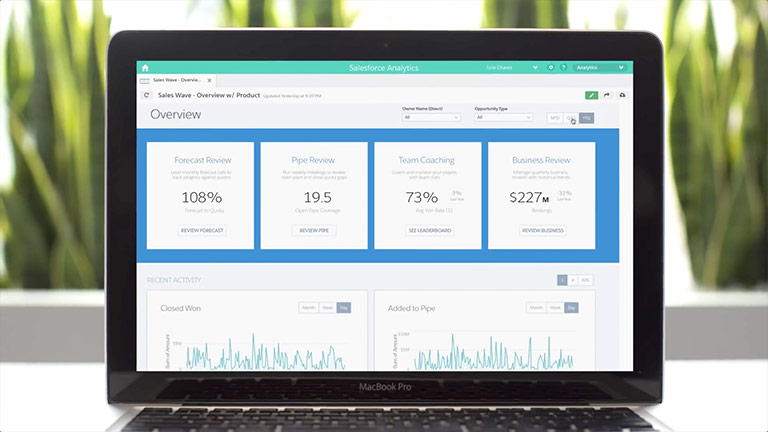Open the Business Review card title
This screenshot has width=768, height=432.
[x=541, y=160]
